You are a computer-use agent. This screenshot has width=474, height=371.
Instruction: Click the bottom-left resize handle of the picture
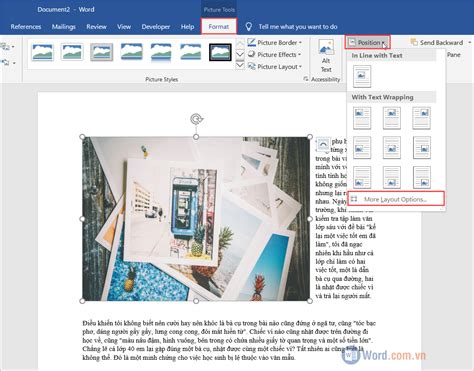82,301
